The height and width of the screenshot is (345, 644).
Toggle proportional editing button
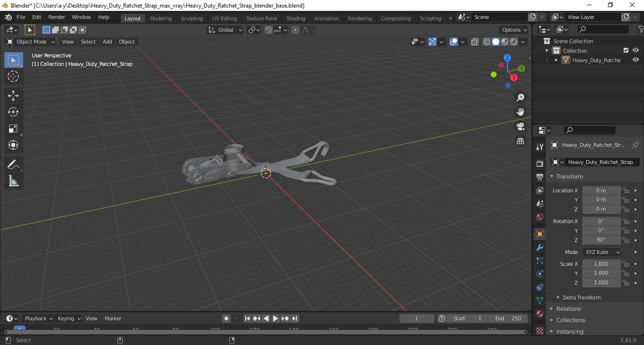tap(295, 30)
